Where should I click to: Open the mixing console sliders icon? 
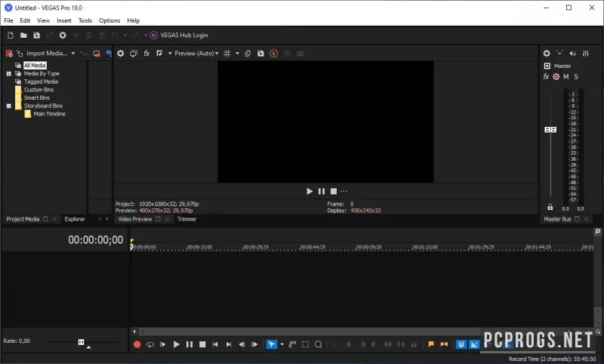(x=586, y=54)
